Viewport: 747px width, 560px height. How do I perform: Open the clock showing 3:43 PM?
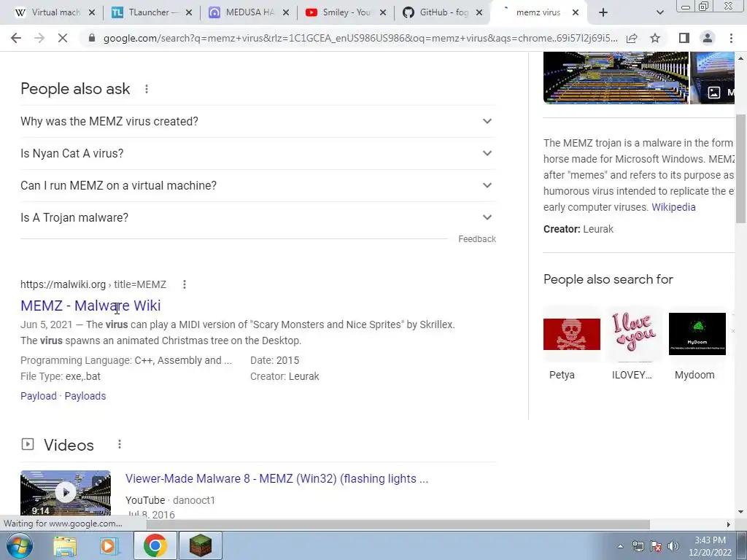click(710, 546)
